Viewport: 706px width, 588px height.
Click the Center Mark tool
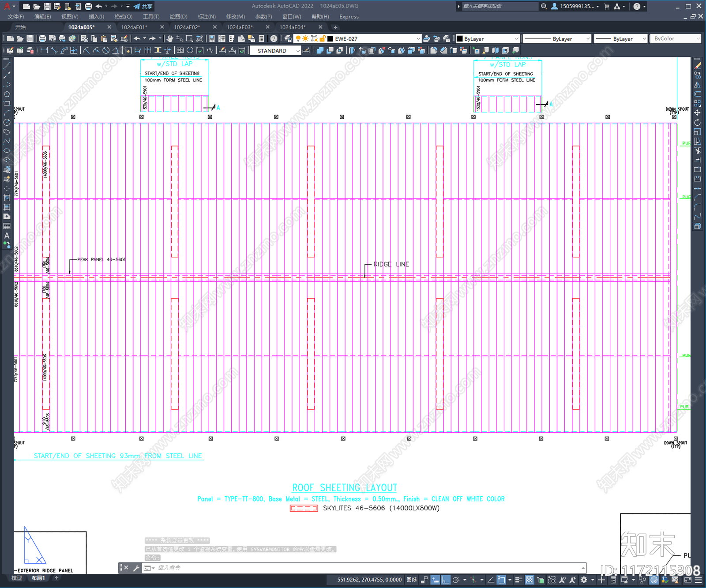tap(190, 50)
